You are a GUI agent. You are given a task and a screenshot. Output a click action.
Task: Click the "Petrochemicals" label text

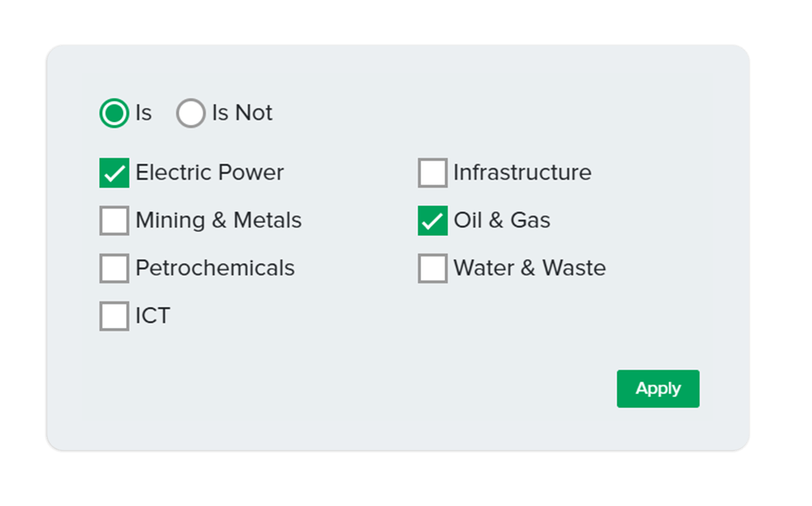[x=215, y=268]
